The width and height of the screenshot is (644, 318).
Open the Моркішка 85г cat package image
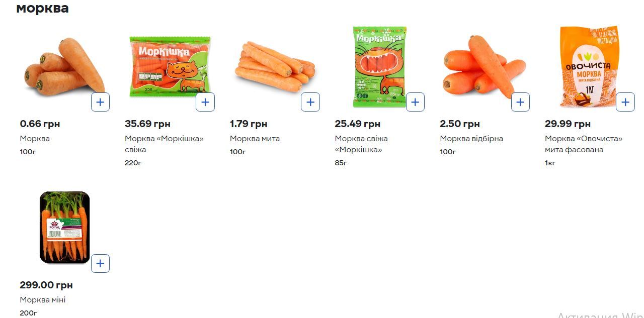pyautogui.click(x=379, y=67)
